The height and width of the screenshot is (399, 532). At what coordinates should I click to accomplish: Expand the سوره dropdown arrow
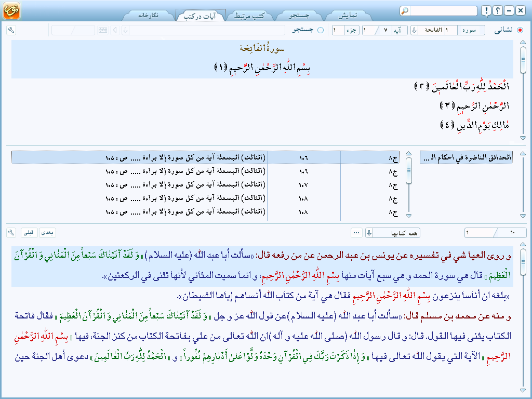click(x=414, y=30)
